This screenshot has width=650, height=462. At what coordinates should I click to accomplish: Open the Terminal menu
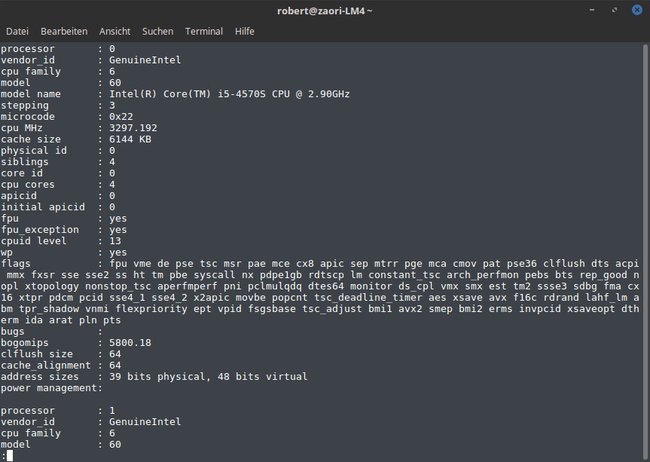click(204, 31)
